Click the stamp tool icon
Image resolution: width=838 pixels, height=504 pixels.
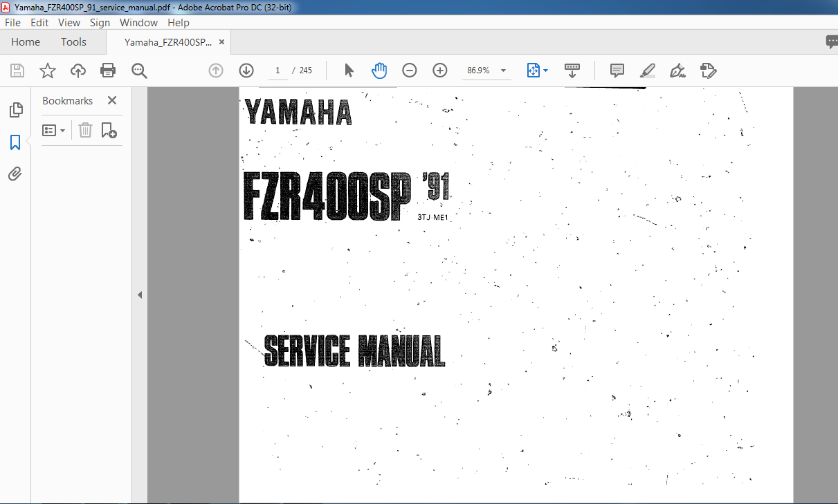pos(708,71)
